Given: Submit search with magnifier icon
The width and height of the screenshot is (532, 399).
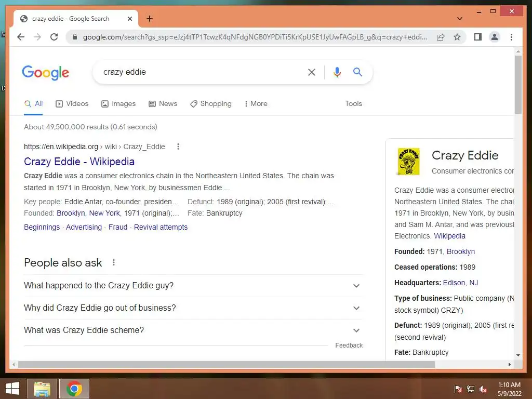Looking at the screenshot, I should 357,72.
